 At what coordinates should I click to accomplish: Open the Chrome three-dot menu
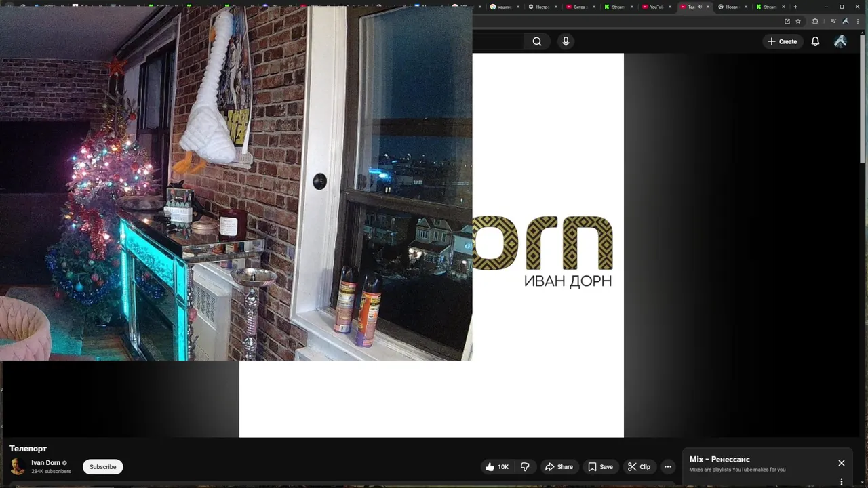pos(858,21)
